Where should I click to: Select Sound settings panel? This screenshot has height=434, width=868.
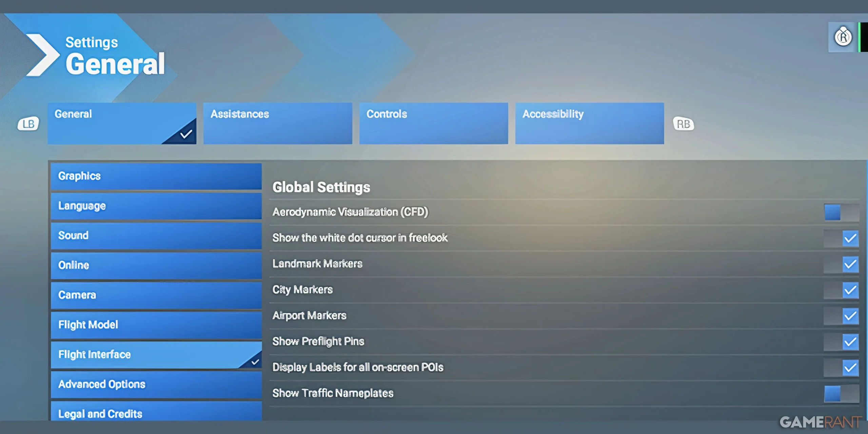click(x=157, y=235)
